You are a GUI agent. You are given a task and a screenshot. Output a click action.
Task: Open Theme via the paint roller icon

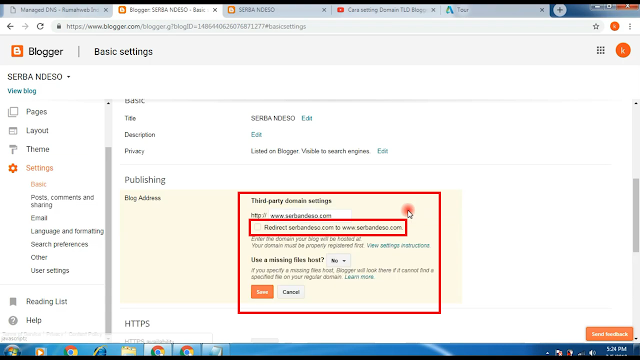click(x=13, y=149)
